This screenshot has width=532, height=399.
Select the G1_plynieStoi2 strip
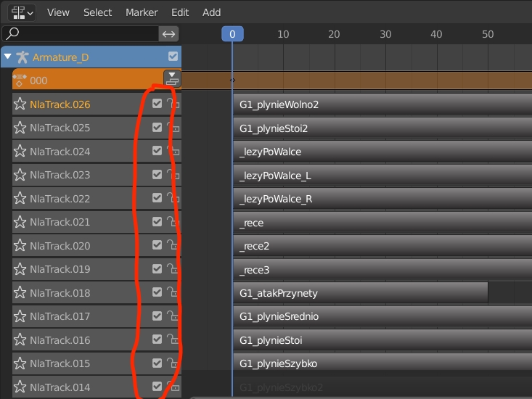(382, 128)
